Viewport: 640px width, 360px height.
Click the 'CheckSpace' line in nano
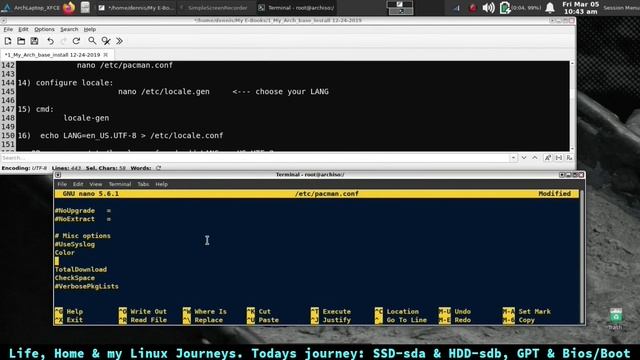click(75, 278)
